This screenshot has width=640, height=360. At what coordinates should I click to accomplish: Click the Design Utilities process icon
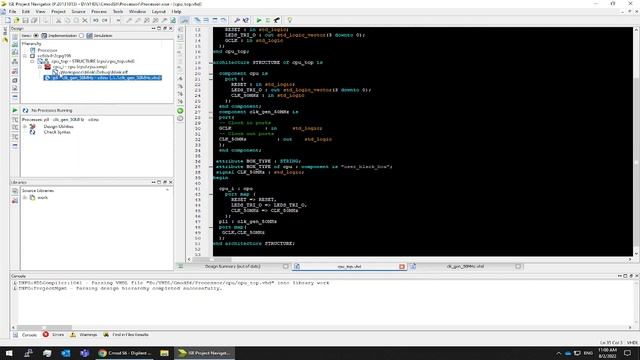[32, 127]
